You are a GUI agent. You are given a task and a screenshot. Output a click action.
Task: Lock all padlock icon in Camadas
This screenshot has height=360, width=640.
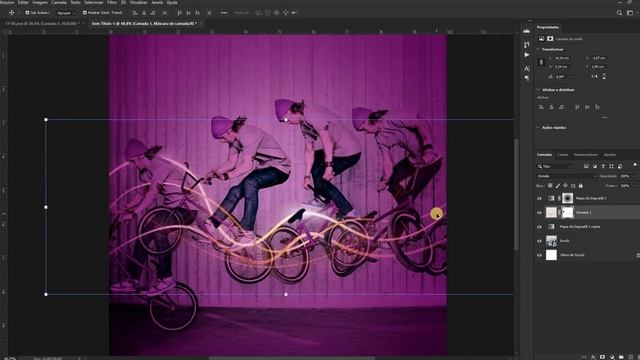[x=581, y=186]
